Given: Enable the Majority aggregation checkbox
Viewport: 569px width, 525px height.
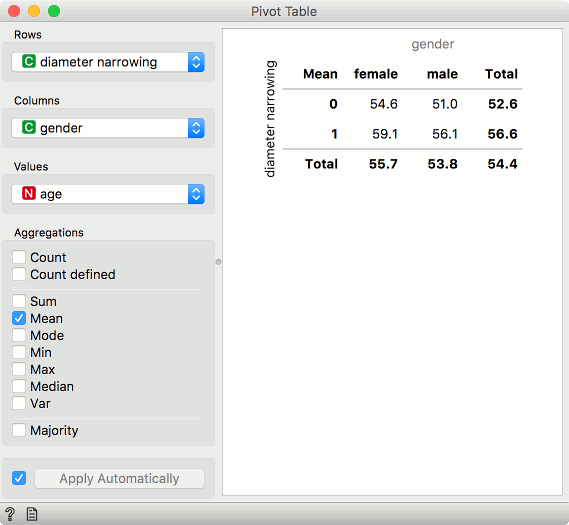Looking at the screenshot, I should 19,430.
